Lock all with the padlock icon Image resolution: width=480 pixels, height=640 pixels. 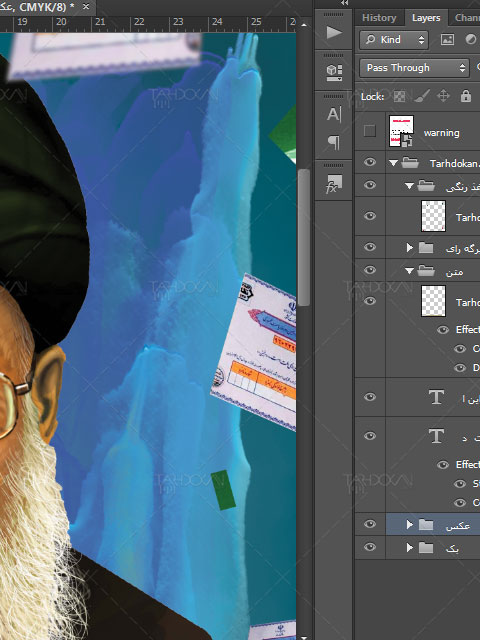coord(466,96)
